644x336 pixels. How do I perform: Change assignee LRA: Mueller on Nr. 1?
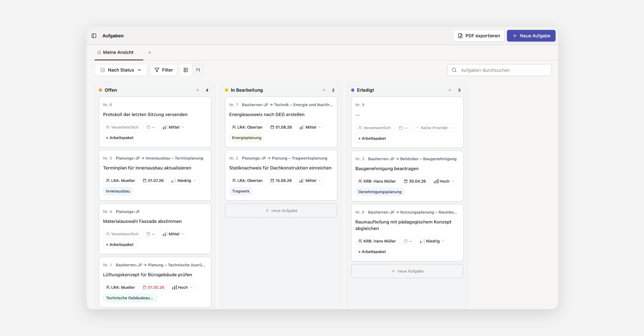click(120, 287)
